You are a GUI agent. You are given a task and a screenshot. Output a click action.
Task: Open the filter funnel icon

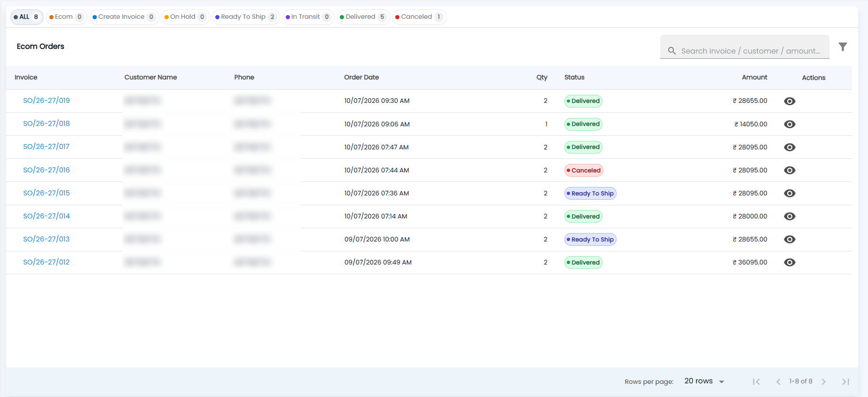(x=843, y=47)
